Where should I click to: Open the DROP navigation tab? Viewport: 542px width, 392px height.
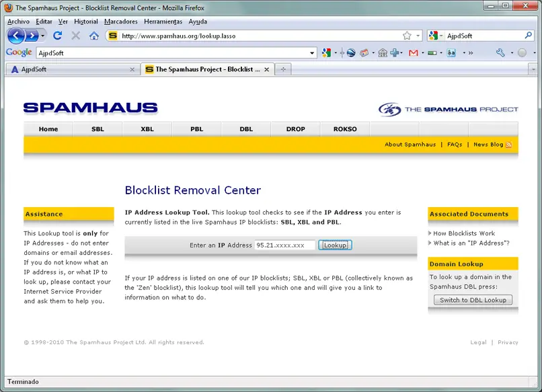(x=295, y=129)
